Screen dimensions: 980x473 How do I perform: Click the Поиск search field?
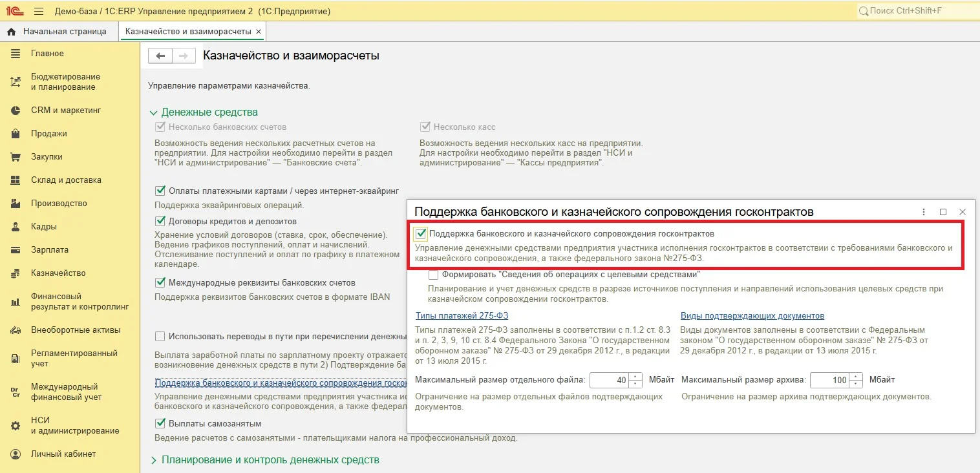917,11
